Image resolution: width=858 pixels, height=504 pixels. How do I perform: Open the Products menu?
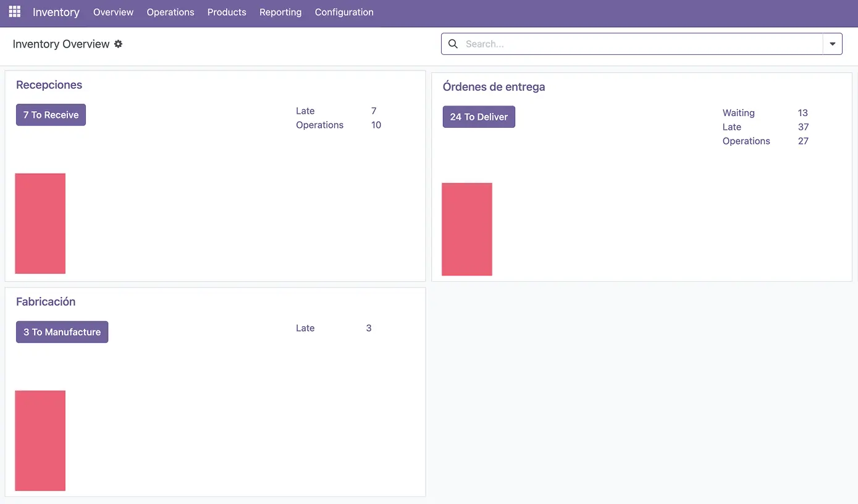[x=227, y=12]
